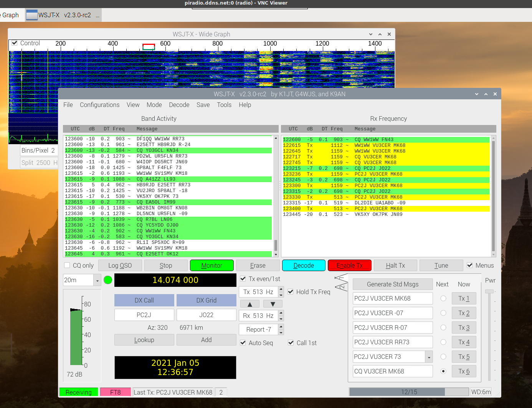This screenshot has width=532, height=408.
Task: Uncheck Hold Tx Freq
Action: point(291,292)
